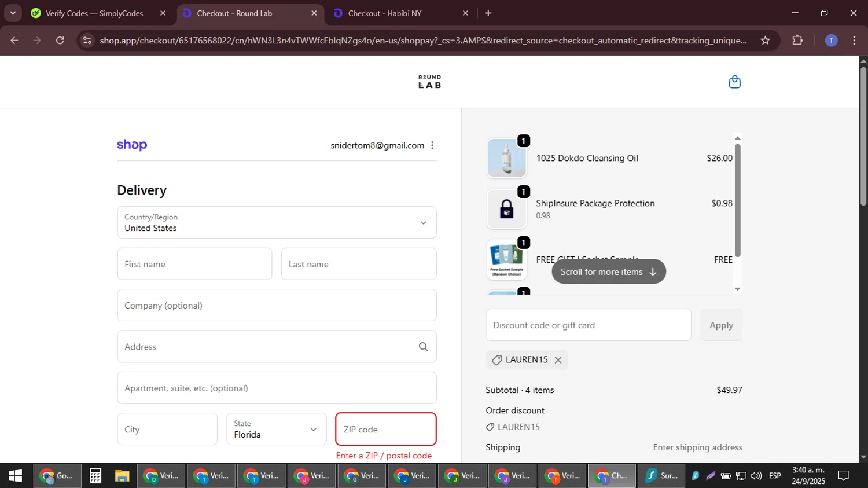The width and height of the screenshot is (868, 488).
Task: Open the Windows notification center
Action: [844, 476]
